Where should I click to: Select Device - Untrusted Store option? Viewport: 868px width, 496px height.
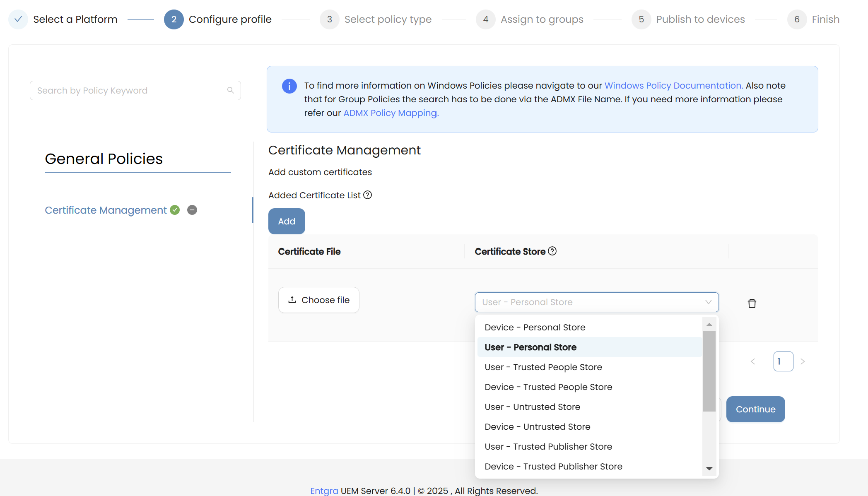(589, 426)
